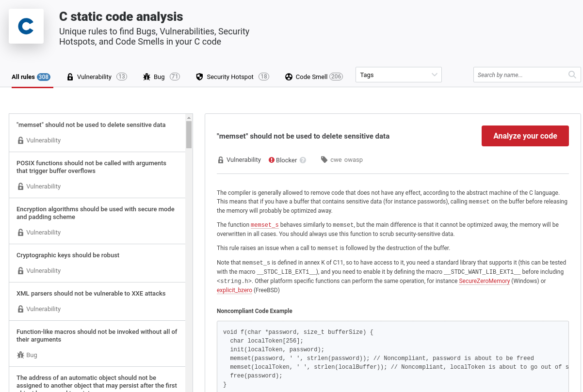Click the shield icon on Security Hotspot tab

[x=199, y=77]
